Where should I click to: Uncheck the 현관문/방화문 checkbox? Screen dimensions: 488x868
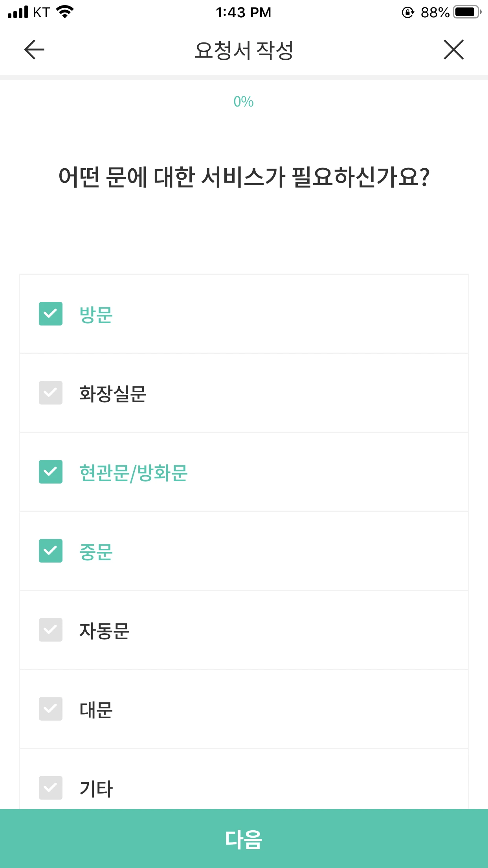[51, 472]
